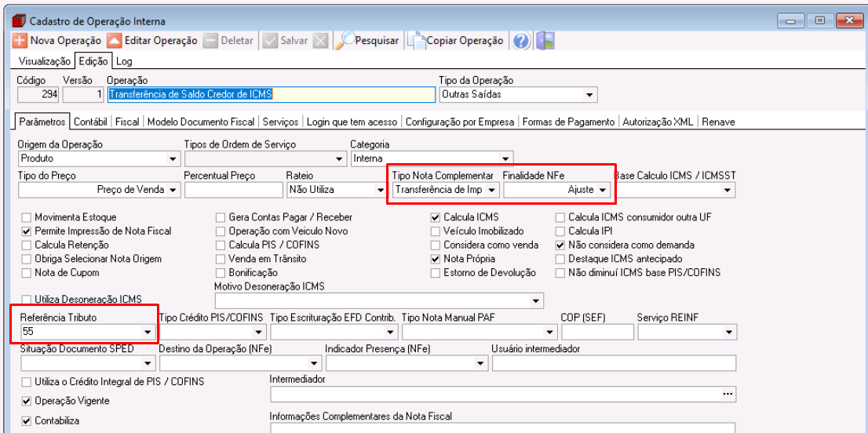The height and width of the screenshot is (433, 868).
Task: Switch to the Log tab
Action: coord(124,61)
